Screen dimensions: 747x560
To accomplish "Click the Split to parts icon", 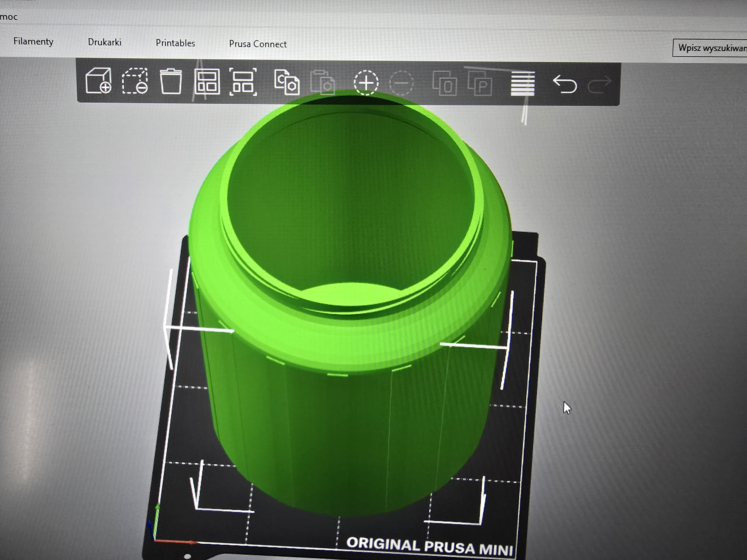I will click(x=480, y=83).
